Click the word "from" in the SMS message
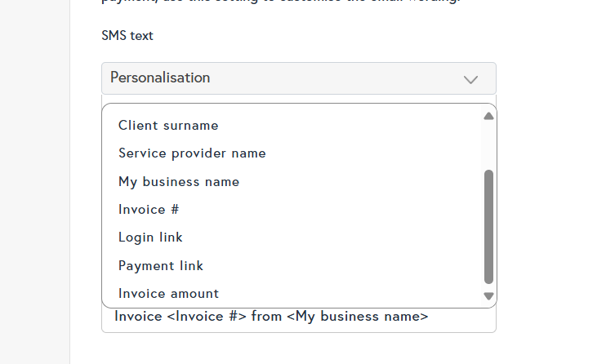 (266, 317)
